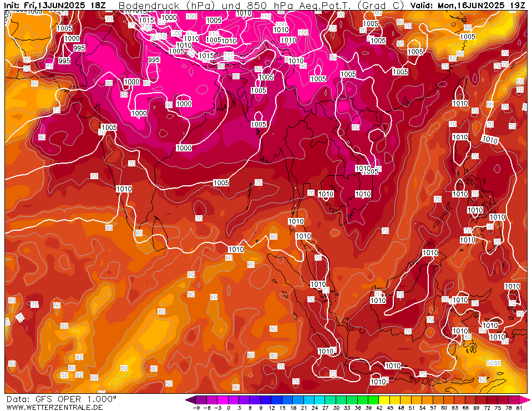Click the Data: GFS OPER 1.000° caption
The image size is (532, 411).
62,399
